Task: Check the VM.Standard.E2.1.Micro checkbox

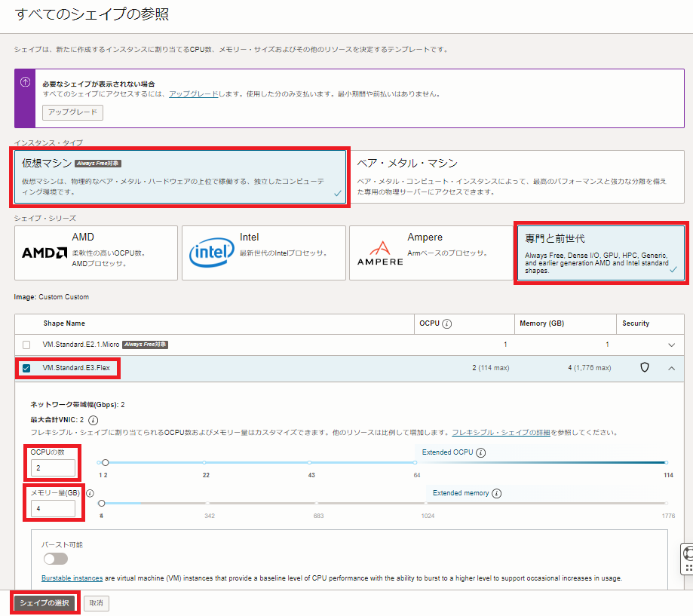Action: point(26,345)
